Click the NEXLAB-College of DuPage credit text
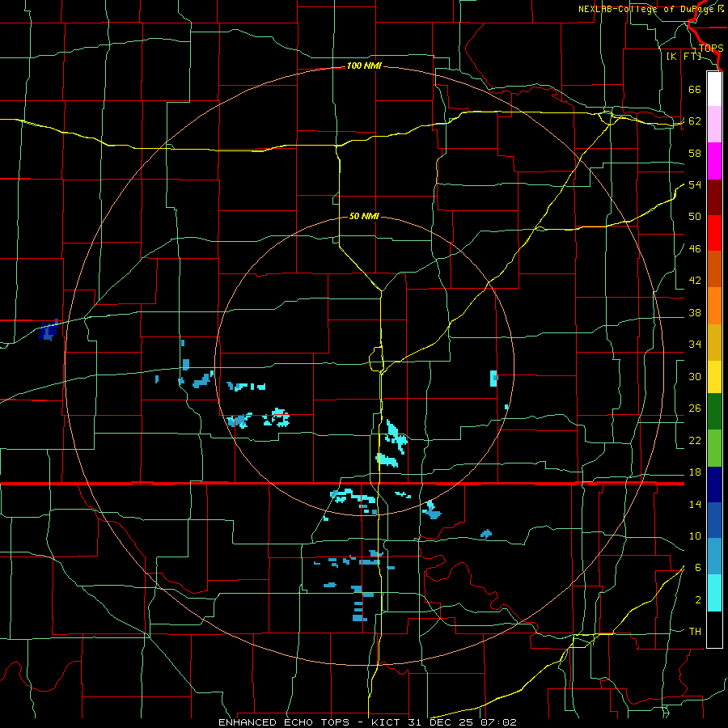This screenshot has height=728, width=728. [650, 9]
